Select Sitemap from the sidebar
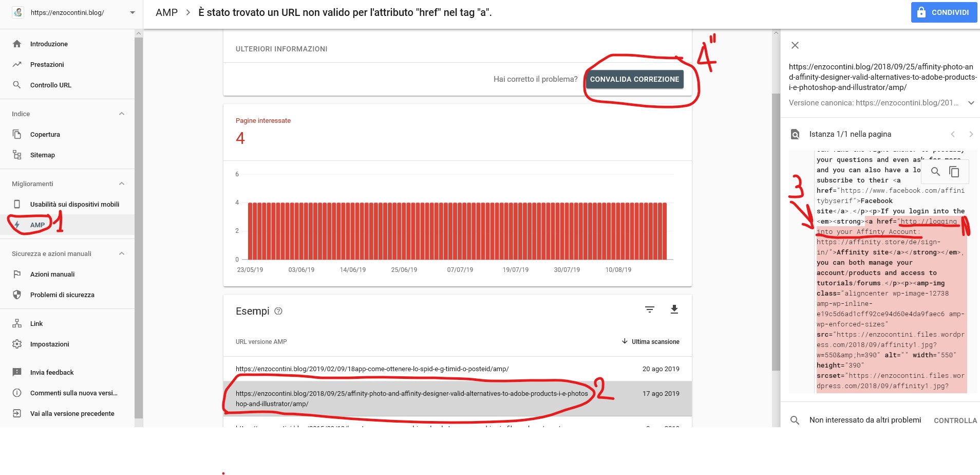The height and width of the screenshot is (475, 980). tap(43, 155)
